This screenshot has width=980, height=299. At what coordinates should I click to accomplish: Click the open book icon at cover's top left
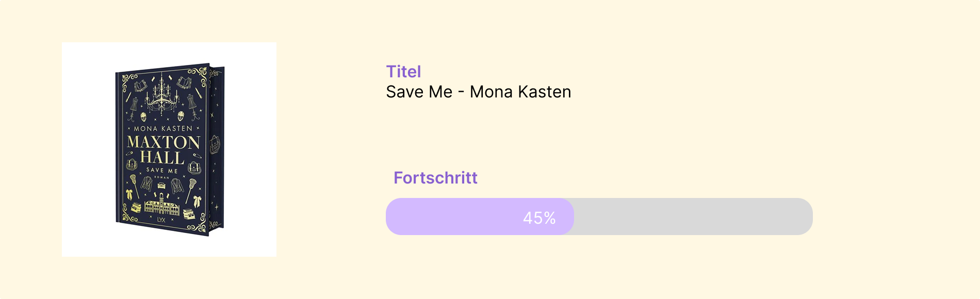point(140,85)
